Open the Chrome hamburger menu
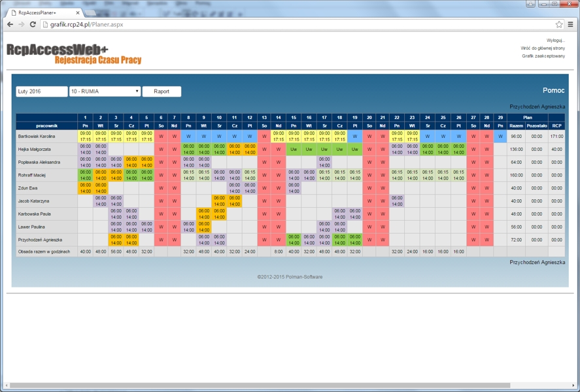 point(571,24)
